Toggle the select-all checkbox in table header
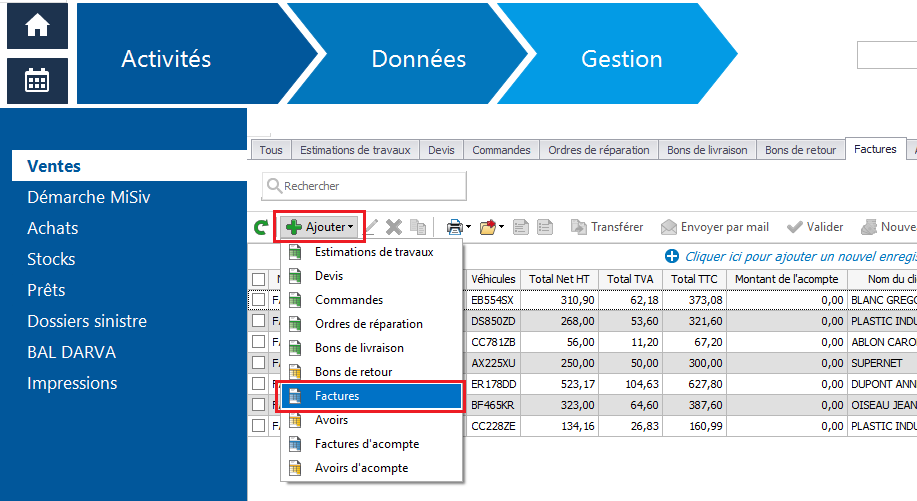Viewport: 917px width, 501px height. [x=259, y=279]
